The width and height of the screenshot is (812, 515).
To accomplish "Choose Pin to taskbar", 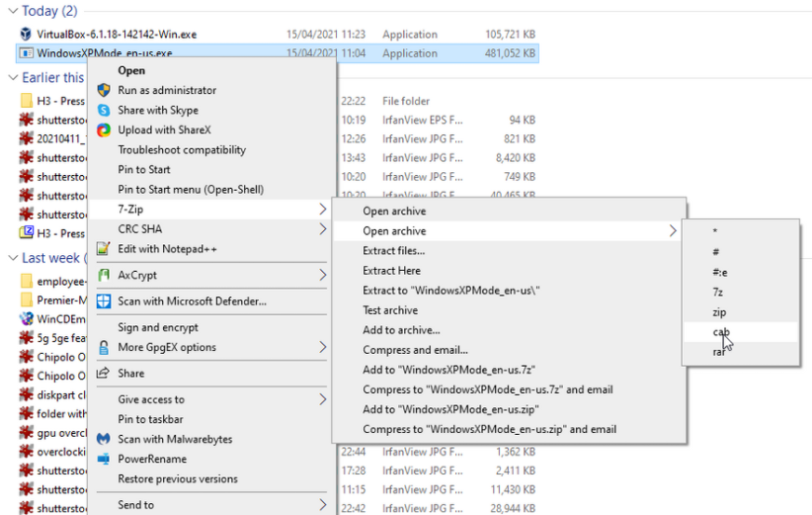I will click(x=150, y=419).
